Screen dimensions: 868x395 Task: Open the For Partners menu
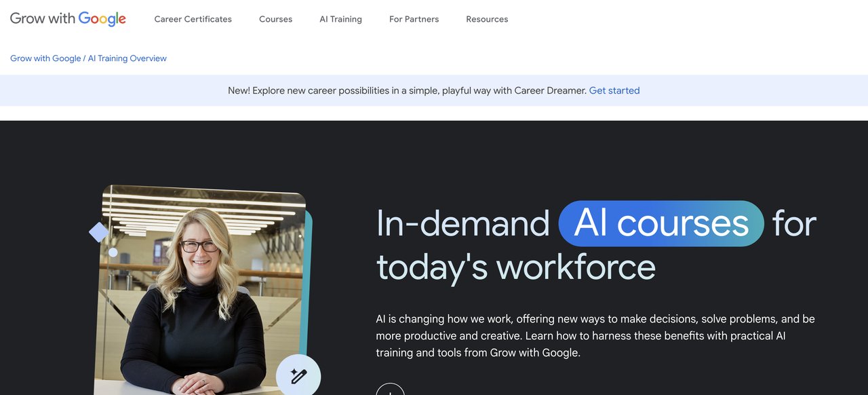(414, 19)
